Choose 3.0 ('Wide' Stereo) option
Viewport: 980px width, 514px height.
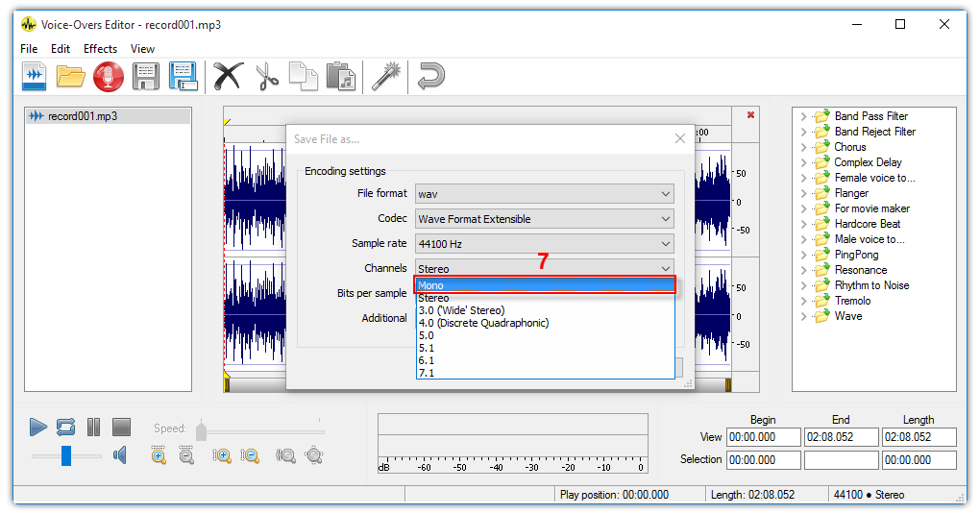coord(545,310)
